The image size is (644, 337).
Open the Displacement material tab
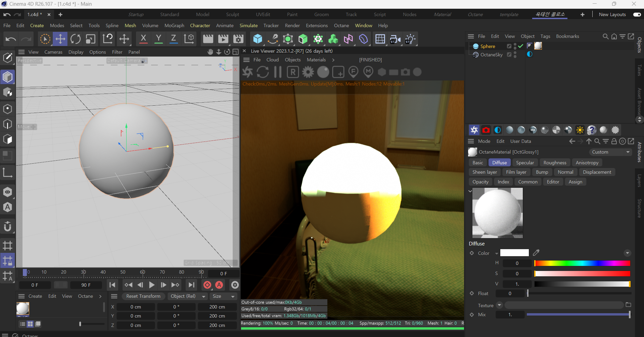[597, 172]
